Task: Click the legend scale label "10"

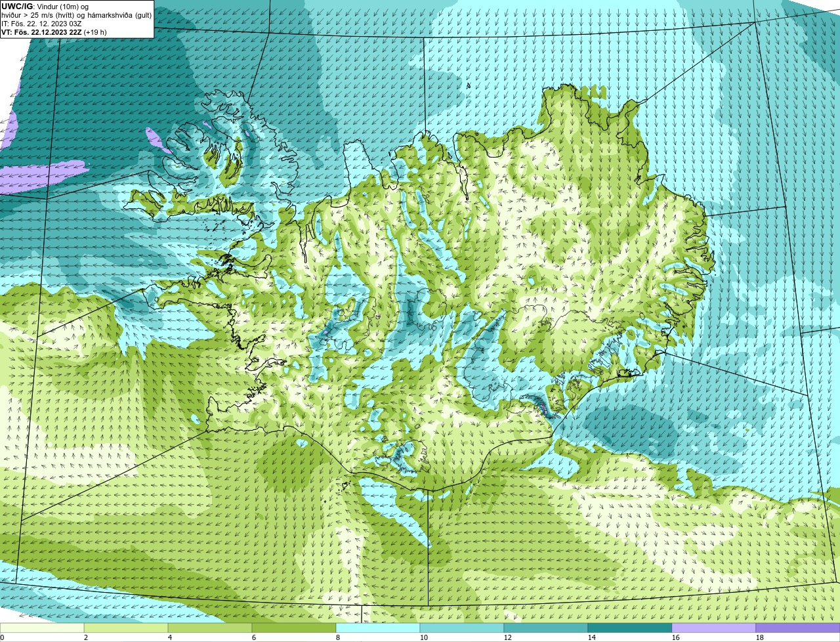Action: pos(424,637)
